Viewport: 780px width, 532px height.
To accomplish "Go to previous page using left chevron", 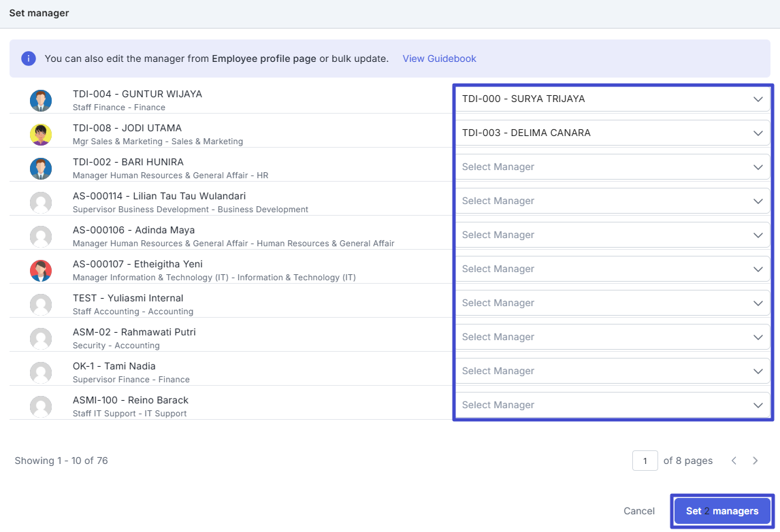I will (734, 461).
